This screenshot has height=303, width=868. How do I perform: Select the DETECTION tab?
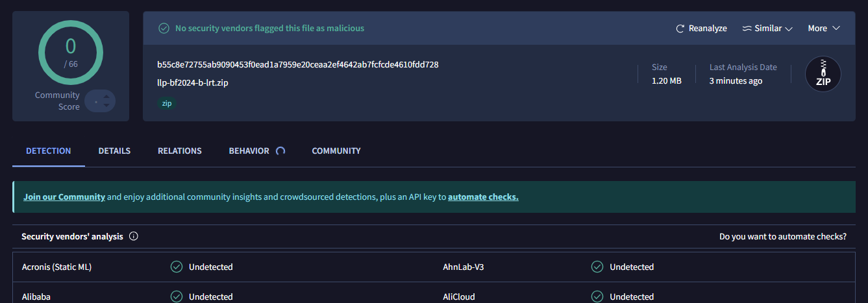[49, 151]
